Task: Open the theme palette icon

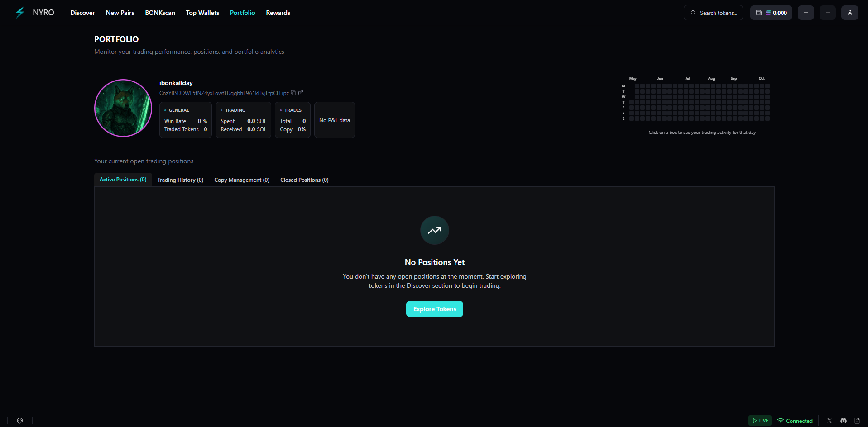Action: (x=20, y=421)
